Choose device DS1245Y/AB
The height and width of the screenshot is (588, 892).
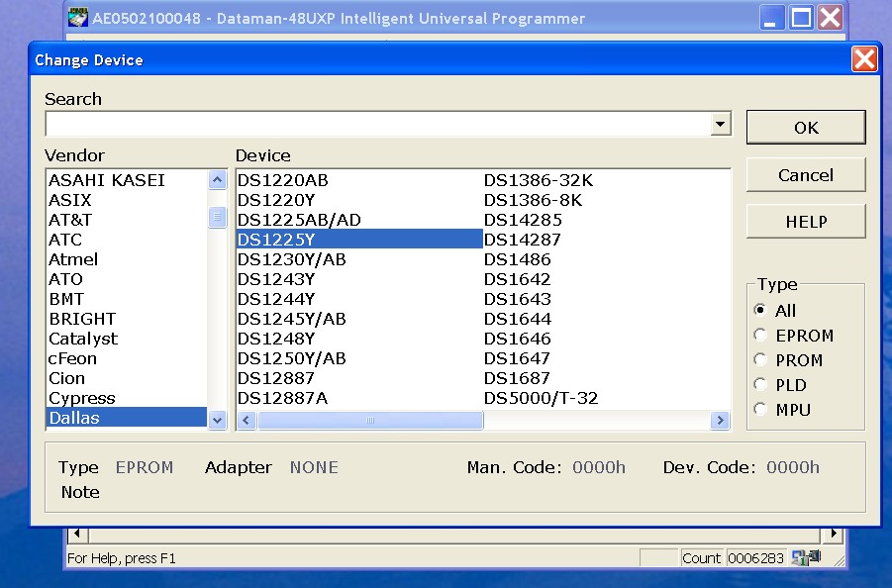359,319
